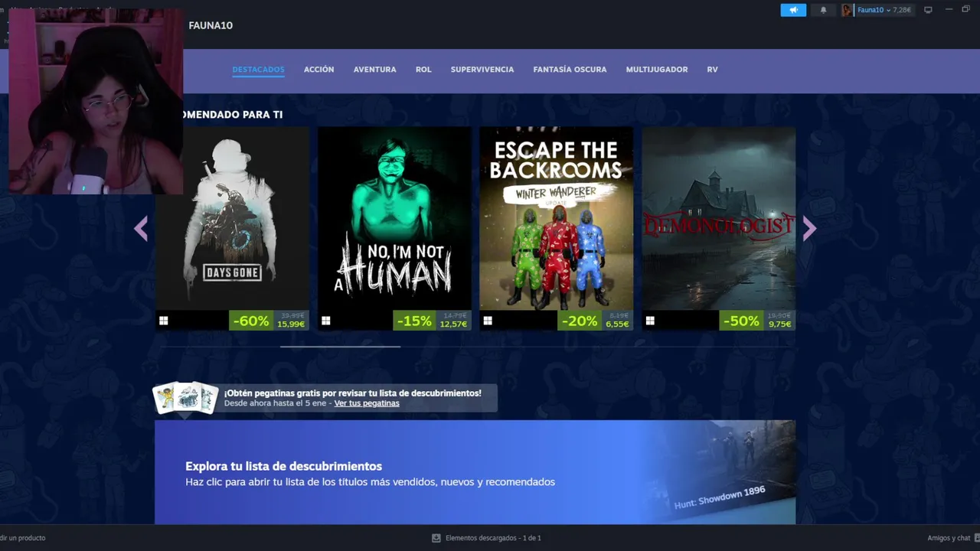Select the ROL category tab

point(423,70)
